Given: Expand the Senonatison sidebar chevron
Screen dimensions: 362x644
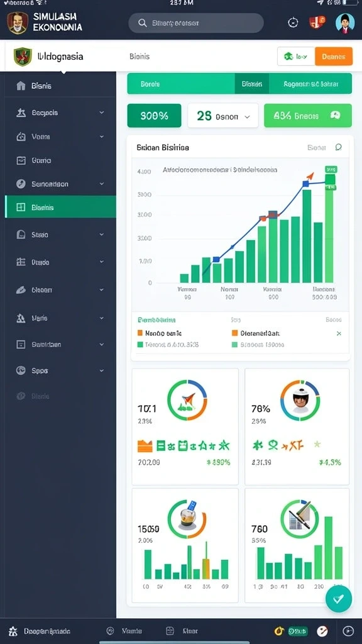Looking at the screenshot, I should tap(101, 184).
